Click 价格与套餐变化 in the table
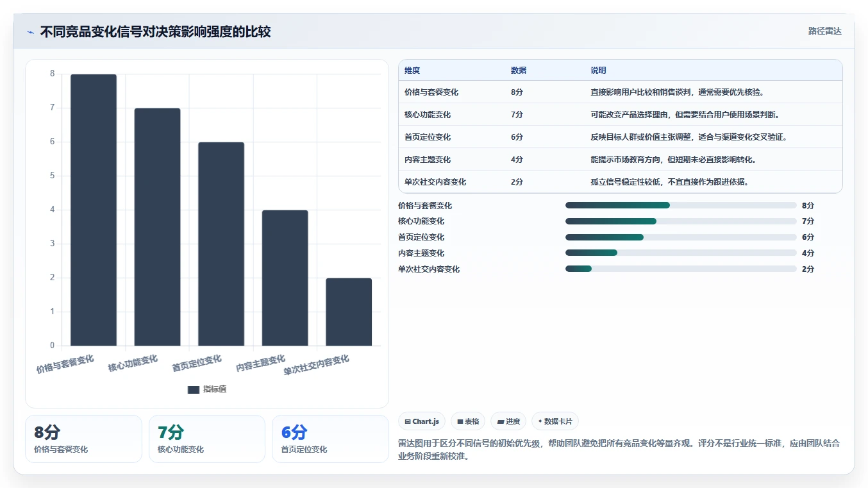Viewport: 868px width, 488px height. (x=431, y=92)
